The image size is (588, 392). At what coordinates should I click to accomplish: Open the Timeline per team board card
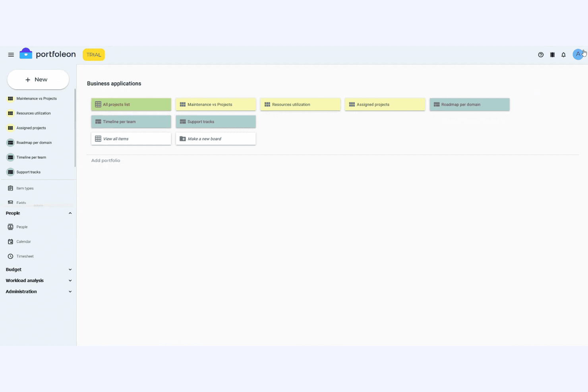131,122
